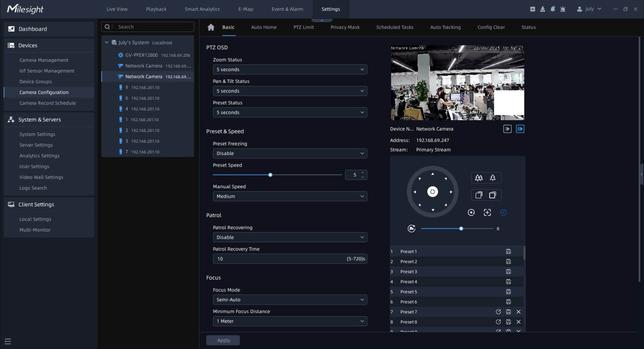Toggle the primary stream play button

click(508, 129)
